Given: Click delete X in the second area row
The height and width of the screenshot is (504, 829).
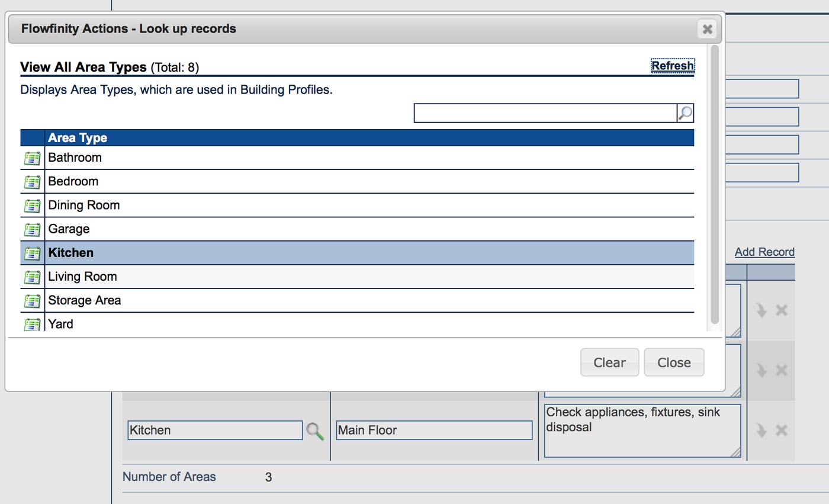Looking at the screenshot, I should 782,370.
